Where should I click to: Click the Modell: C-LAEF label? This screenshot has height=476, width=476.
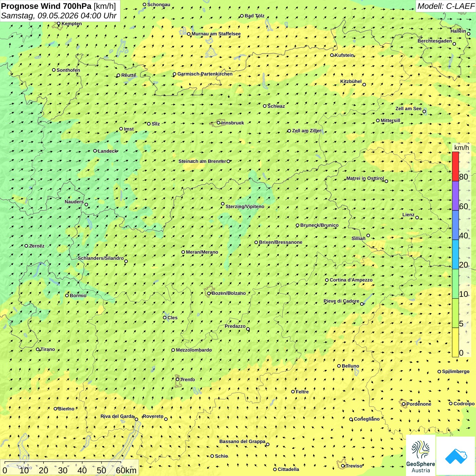click(446, 6)
